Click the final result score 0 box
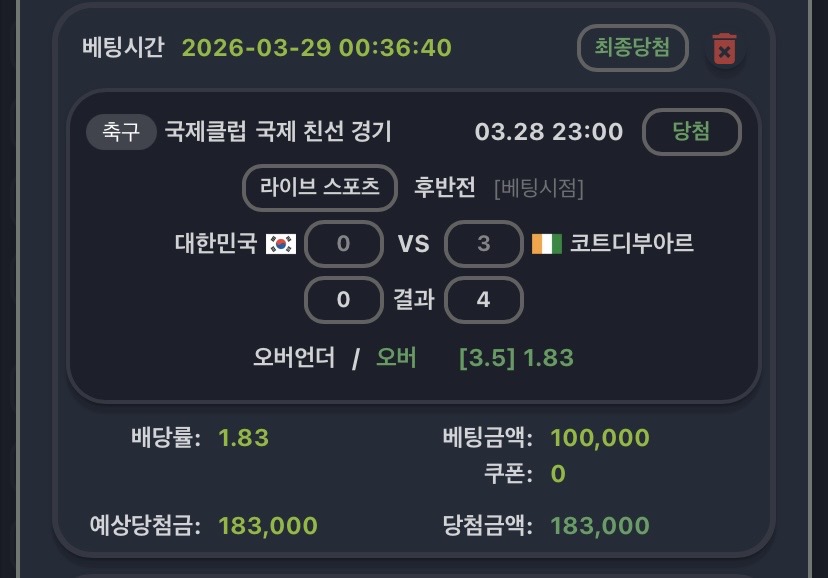The width and height of the screenshot is (828, 578). coord(343,300)
